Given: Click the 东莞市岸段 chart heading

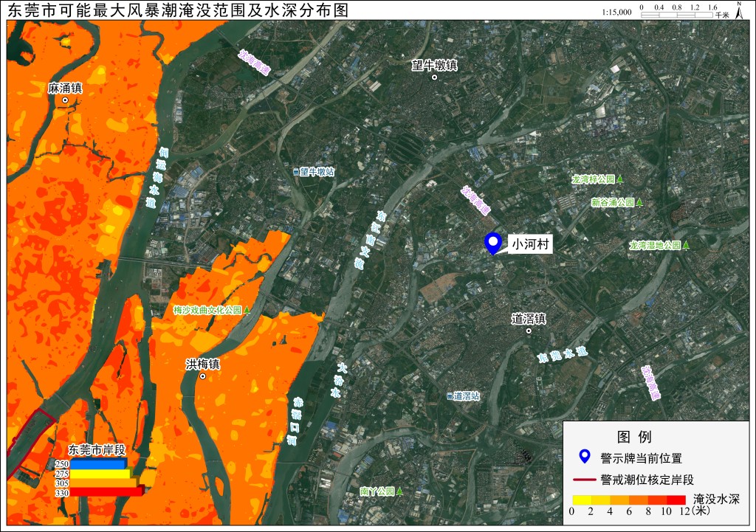Looking at the screenshot, I should click(97, 450).
